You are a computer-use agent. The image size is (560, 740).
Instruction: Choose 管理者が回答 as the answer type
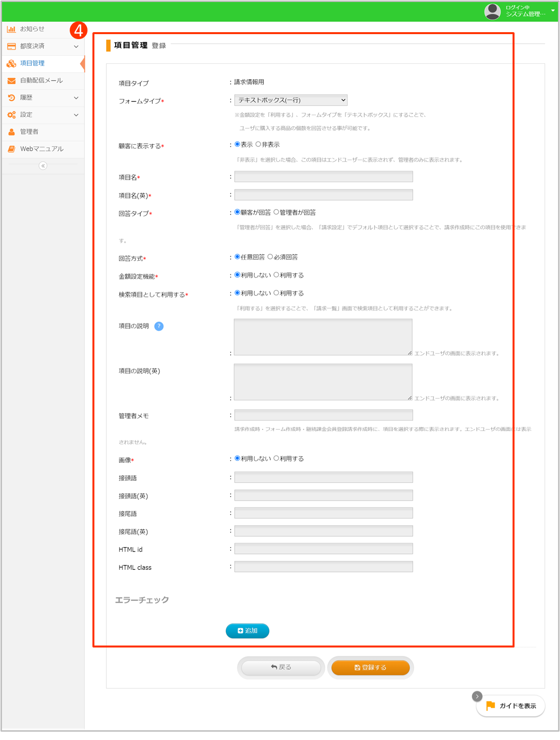point(276,212)
